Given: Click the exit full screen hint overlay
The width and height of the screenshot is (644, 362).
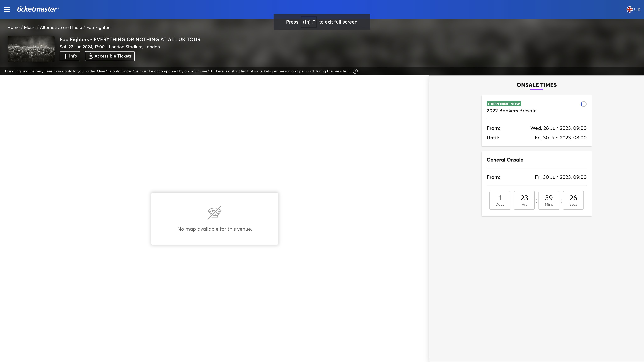Looking at the screenshot, I should pyautogui.click(x=322, y=22).
